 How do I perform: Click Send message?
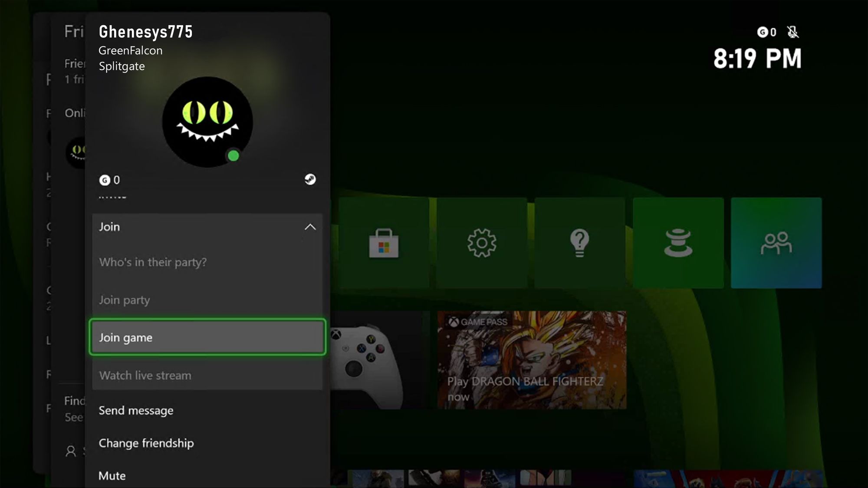pos(136,410)
